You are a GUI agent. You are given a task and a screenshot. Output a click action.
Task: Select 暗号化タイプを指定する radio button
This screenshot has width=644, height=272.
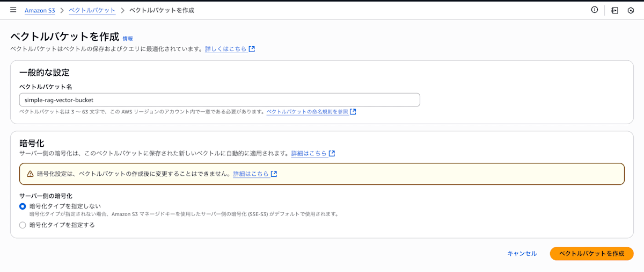23,225
